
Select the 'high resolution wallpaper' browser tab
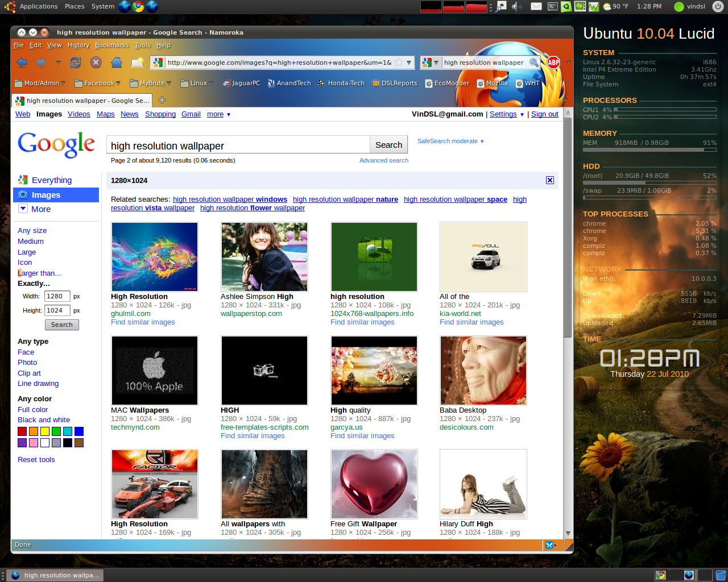(82, 101)
